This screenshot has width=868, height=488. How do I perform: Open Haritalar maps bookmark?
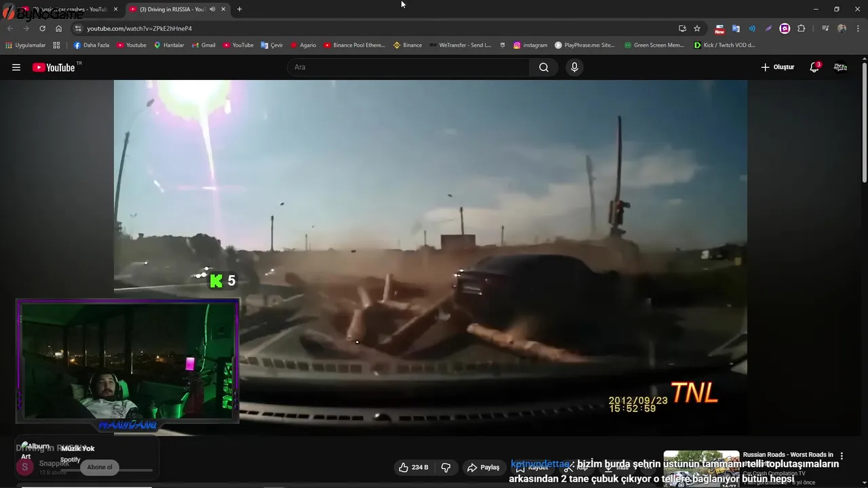169,45
